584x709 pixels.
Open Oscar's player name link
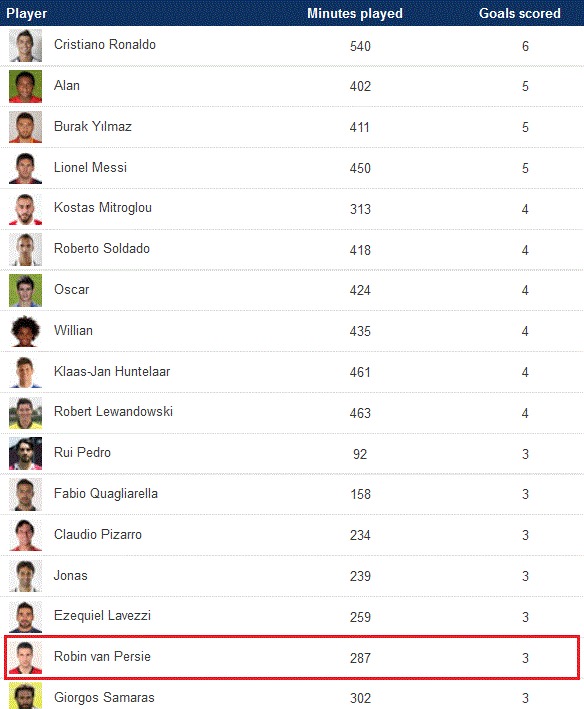pyautogui.click(x=71, y=289)
